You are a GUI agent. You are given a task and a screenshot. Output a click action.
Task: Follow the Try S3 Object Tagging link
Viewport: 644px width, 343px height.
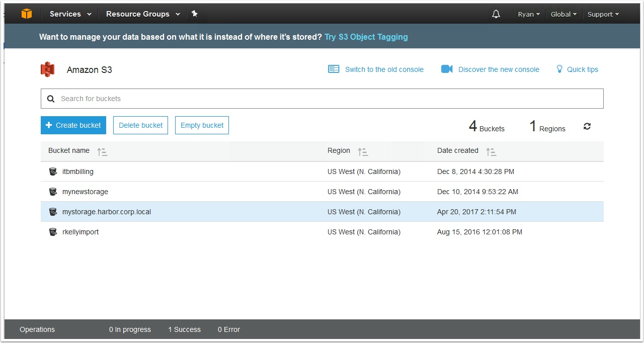[x=366, y=37]
